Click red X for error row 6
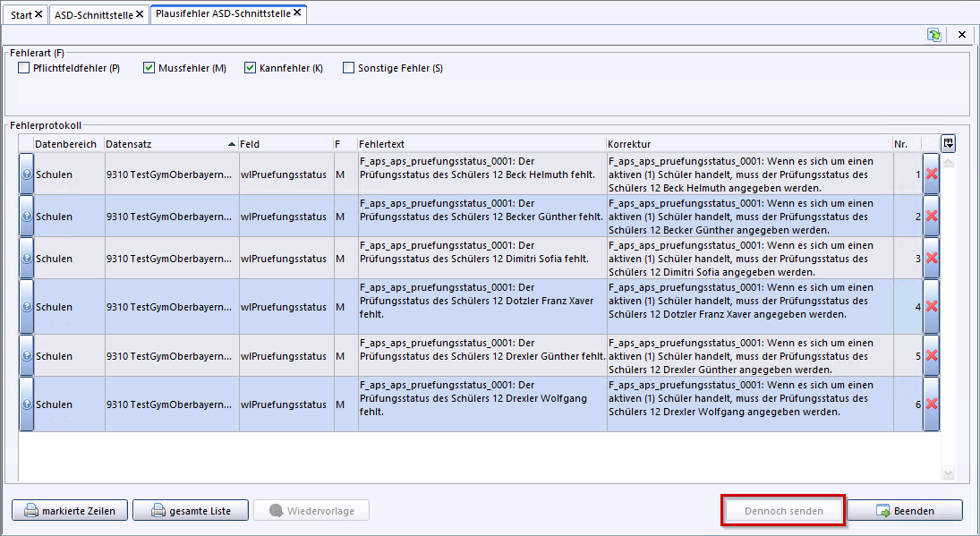This screenshot has height=536, width=980. coord(932,404)
